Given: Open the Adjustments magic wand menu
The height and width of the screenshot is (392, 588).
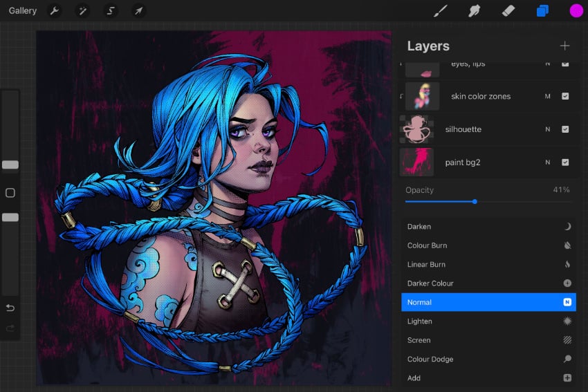Looking at the screenshot, I should click(82, 11).
